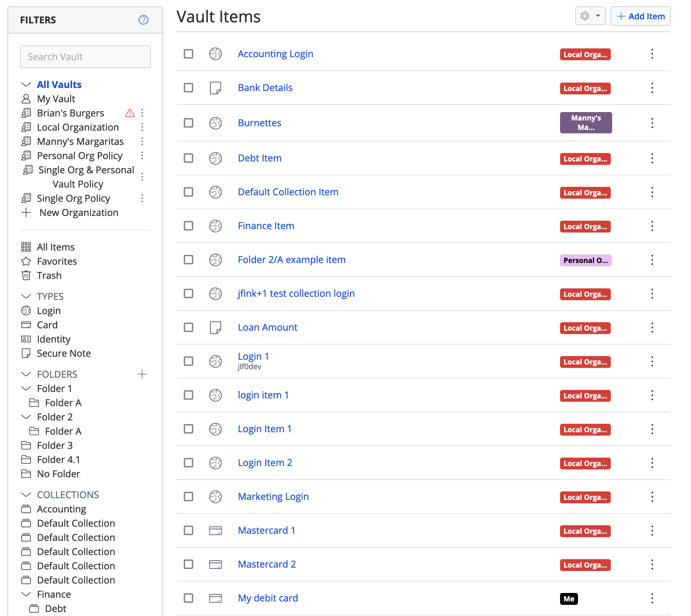This screenshot has height=616, width=691.
Task: Select the Finance Item checkbox
Action: coord(188,226)
